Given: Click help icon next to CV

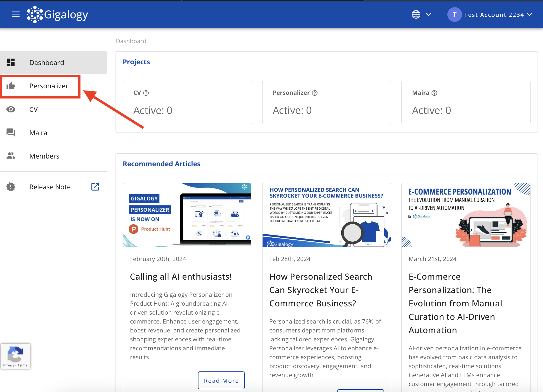Looking at the screenshot, I should coord(146,93).
